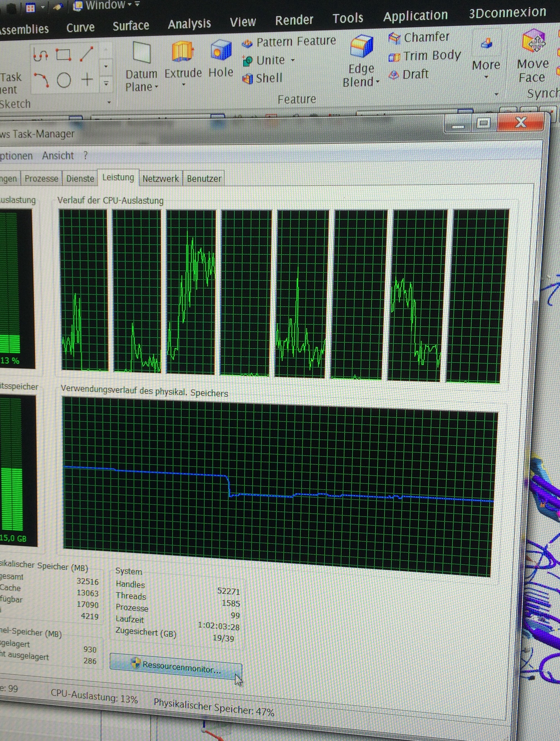
Task: Open the Analysis ribbon tab
Action: click(x=189, y=24)
